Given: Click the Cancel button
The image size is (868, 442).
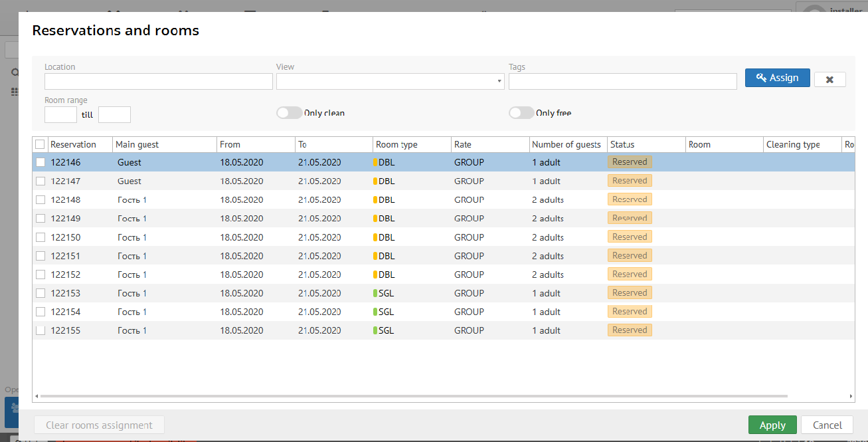Looking at the screenshot, I should coord(827,425).
